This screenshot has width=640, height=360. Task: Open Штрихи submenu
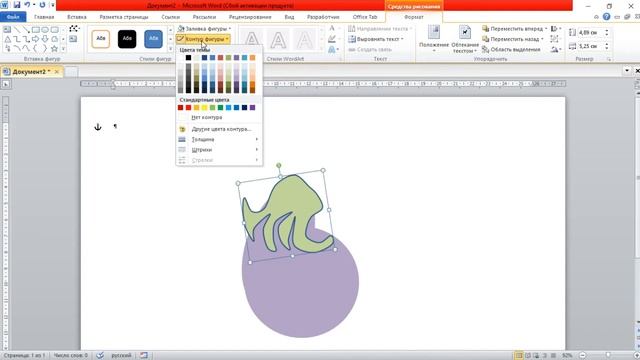click(x=219, y=150)
